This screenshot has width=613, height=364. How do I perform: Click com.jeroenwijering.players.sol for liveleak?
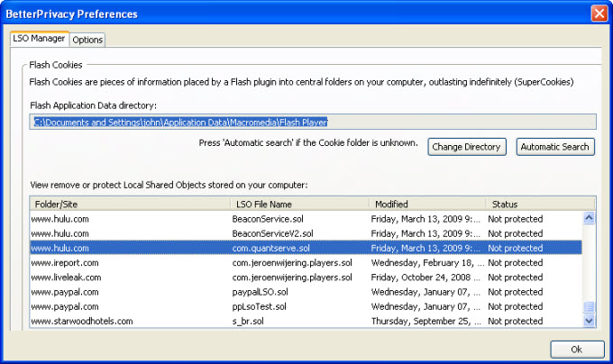[292, 278]
